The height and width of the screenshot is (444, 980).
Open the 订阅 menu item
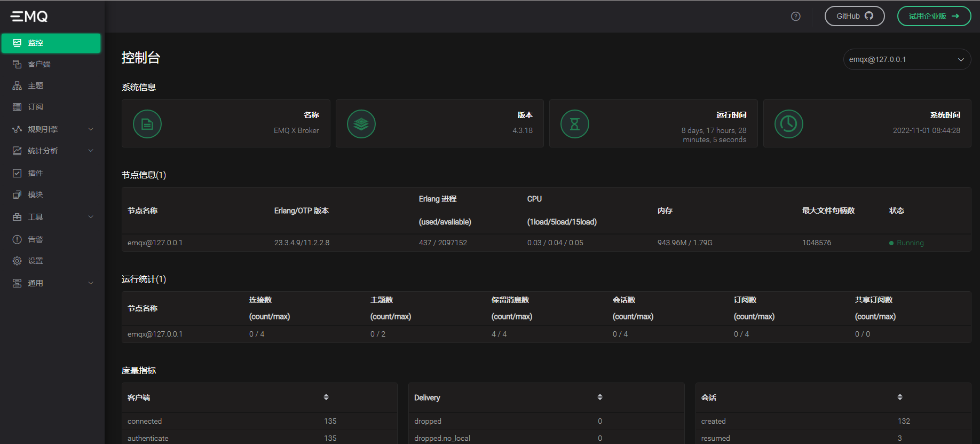[51, 107]
